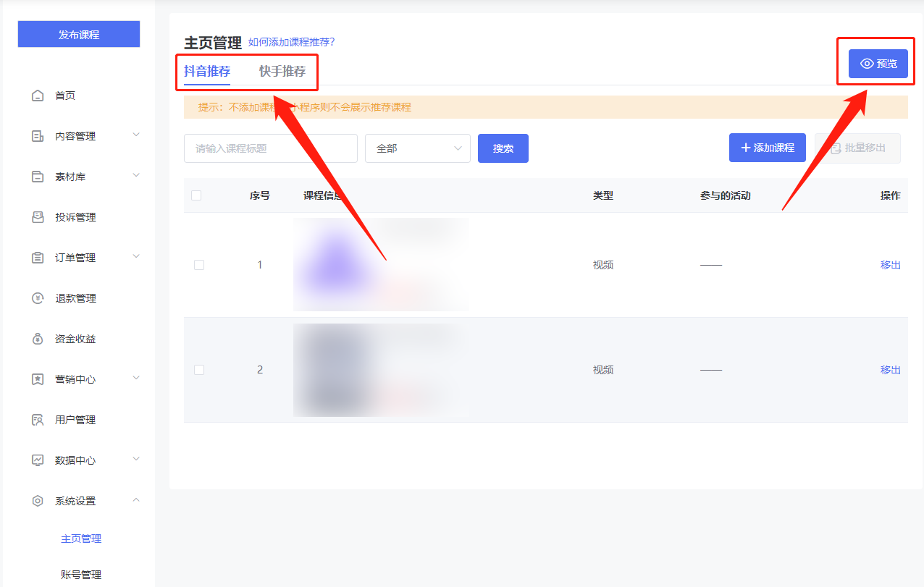Viewport: 924px width, 587px height.
Task: Switch to the 快手推荐 tab
Action: tap(282, 72)
